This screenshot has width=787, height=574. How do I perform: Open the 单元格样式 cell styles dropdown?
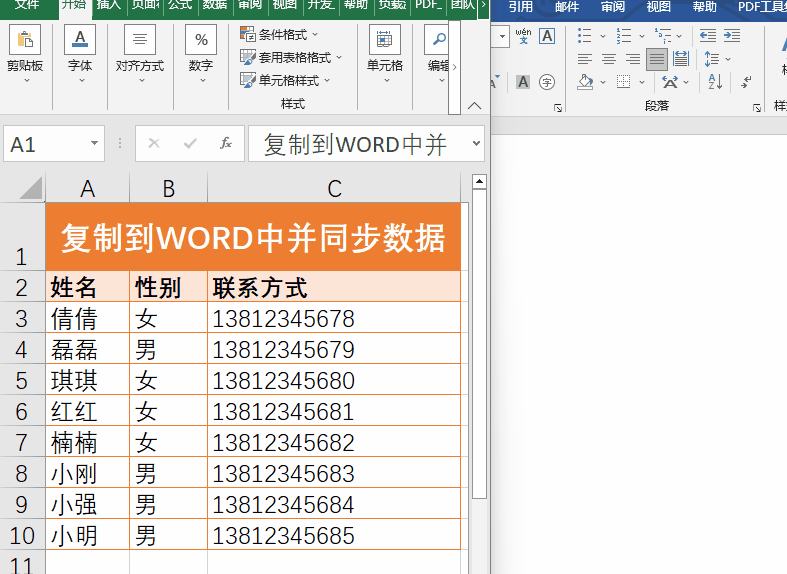285,80
